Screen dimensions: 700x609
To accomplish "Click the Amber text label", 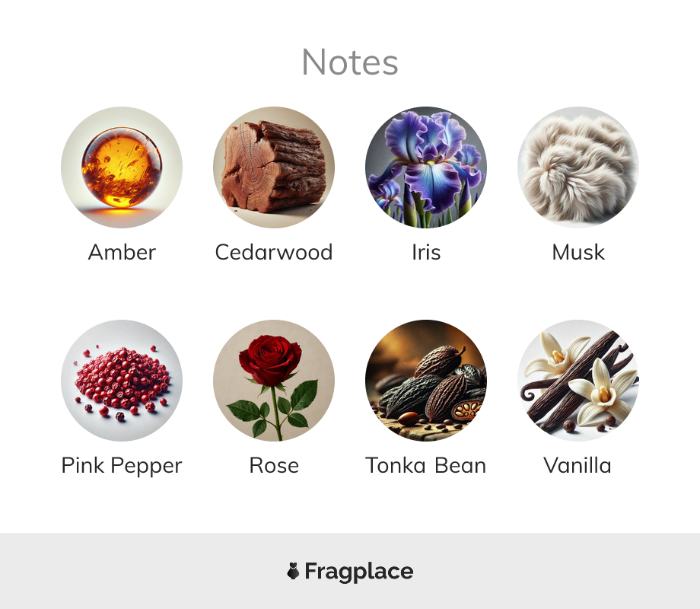I will (x=122, y=252).
